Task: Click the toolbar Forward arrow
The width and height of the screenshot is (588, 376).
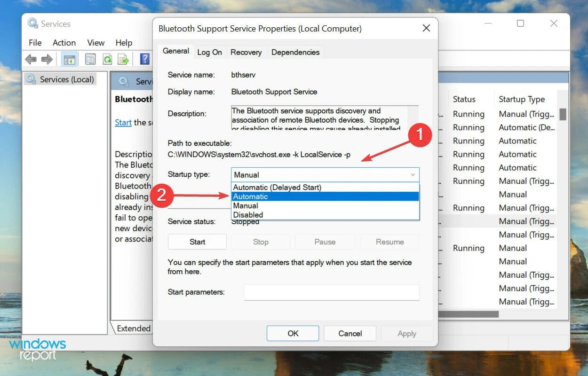Action: pos(47,60)
